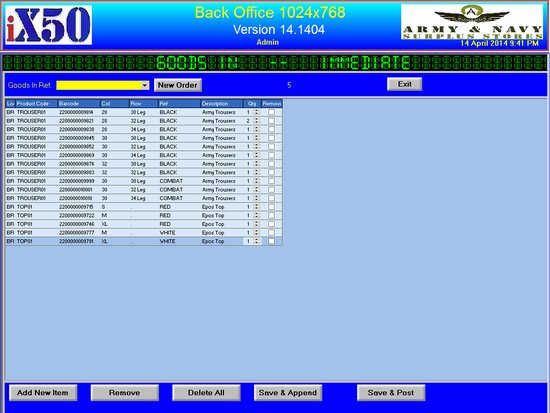
Task: Tick Remove checkbox for 28 / 32 Leg BLACK row
Action: (271, 121)
